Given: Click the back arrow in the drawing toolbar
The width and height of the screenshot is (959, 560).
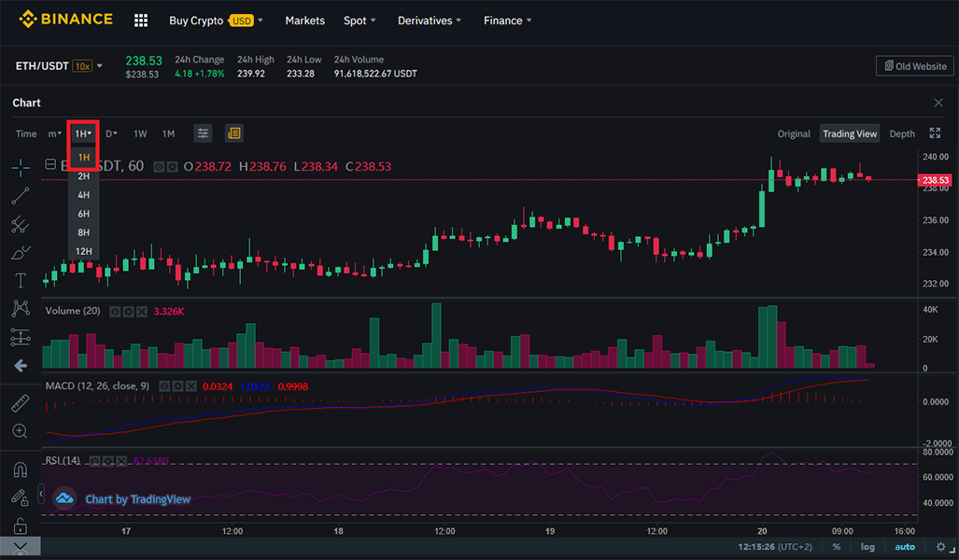Looking at the screenshot, I should [21, 366].
